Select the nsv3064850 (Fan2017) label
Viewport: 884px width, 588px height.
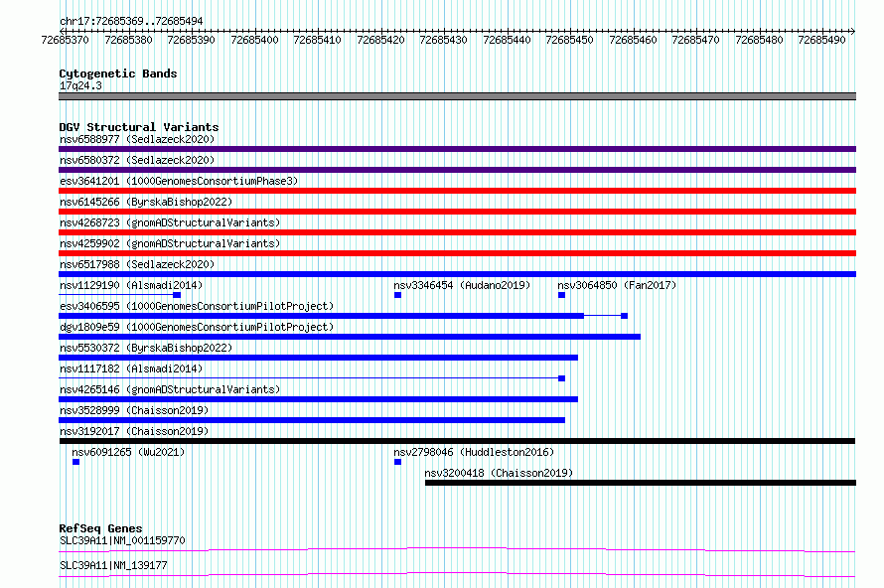[617, 285]
